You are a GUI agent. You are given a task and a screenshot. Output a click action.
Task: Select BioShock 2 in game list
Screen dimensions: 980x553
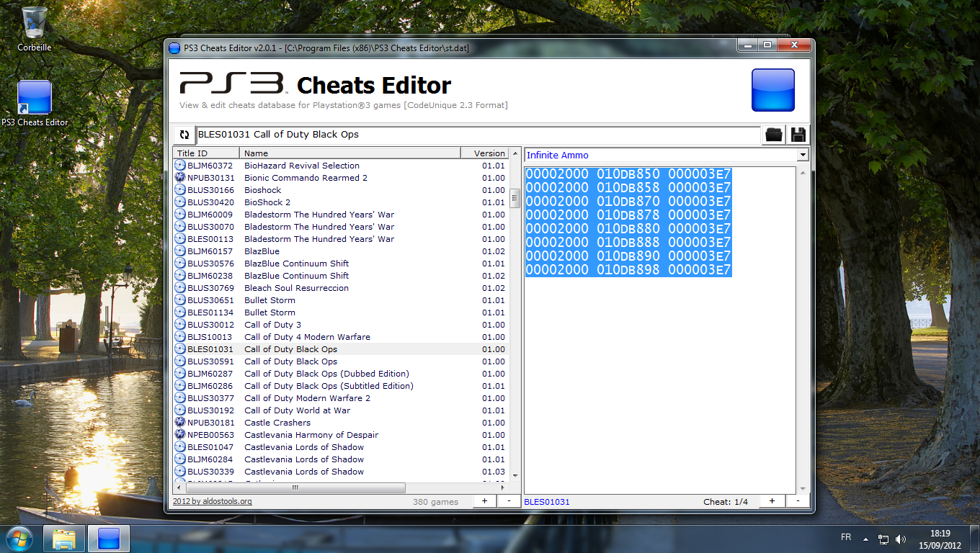(x=341, y=202)
